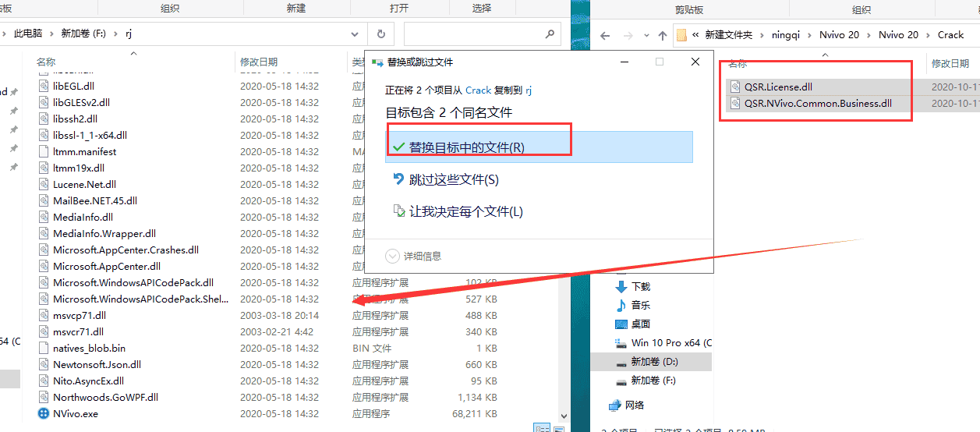Select the Crack breadcrumb segment
This screenshot has height=432, width=980.
tap(950, 34)
